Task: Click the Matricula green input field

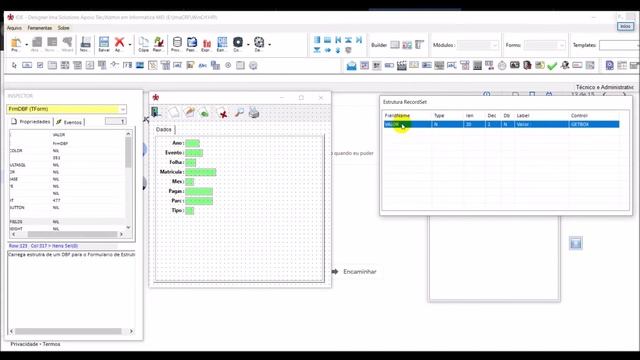Action: pos(200,172)
